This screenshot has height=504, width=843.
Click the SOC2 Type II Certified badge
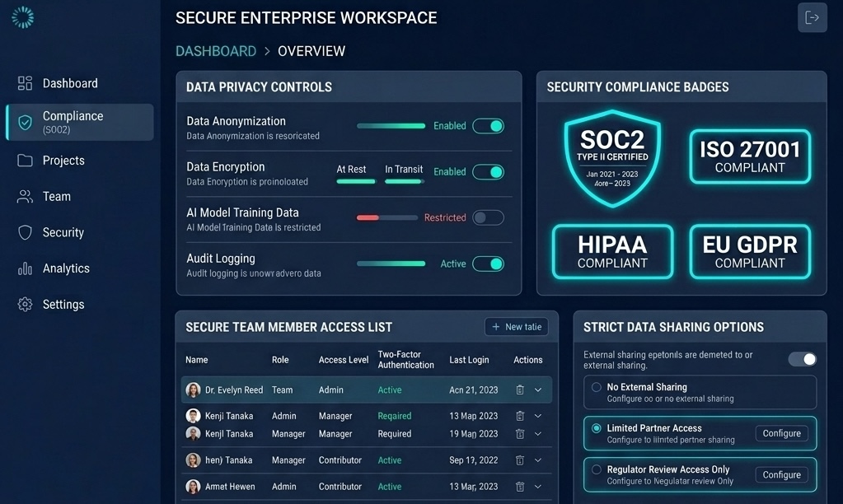click(x=612, y=158)
